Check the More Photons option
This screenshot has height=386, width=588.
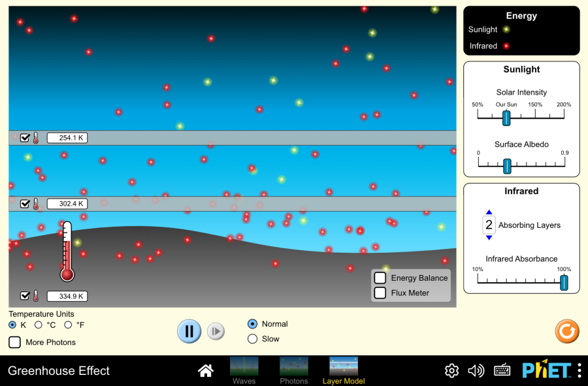click(14, 342)
